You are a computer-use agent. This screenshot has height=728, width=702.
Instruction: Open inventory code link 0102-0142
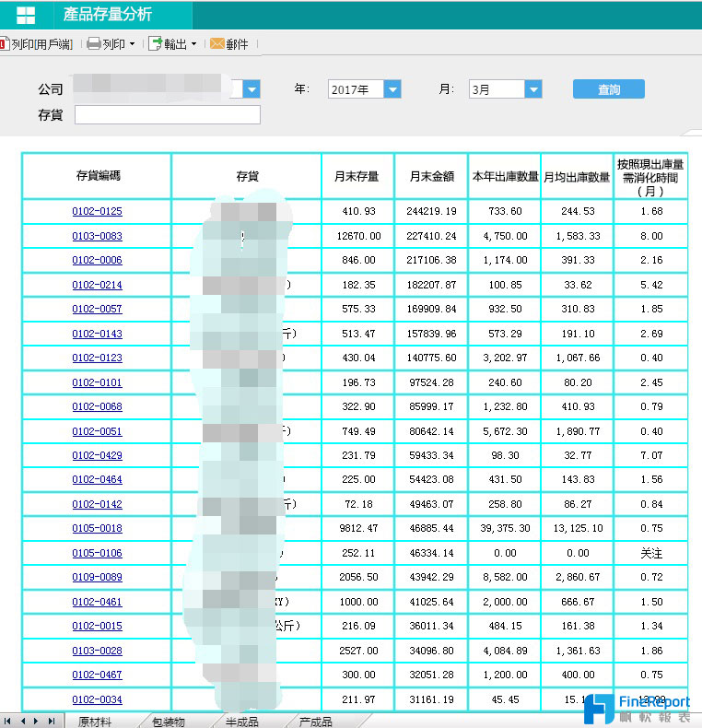(97, 504)
